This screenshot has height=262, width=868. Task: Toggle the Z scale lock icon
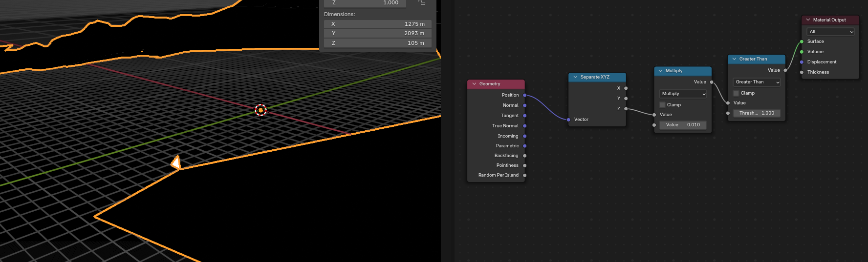(x=422, y=3)
